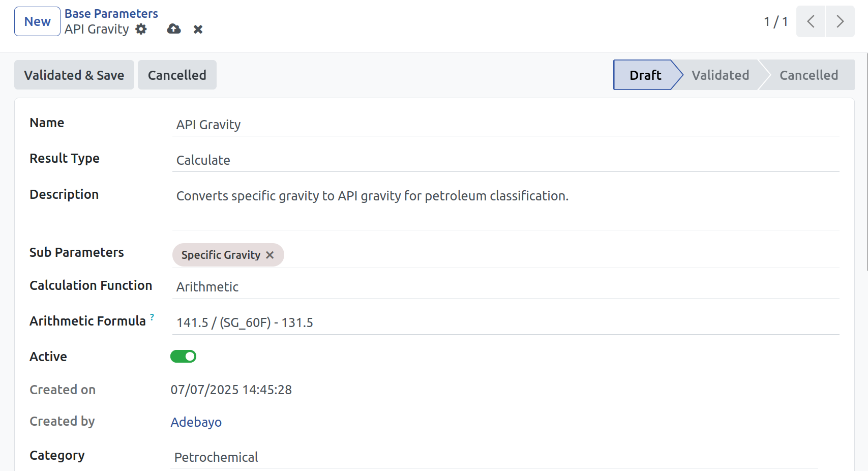Image resolution: width=868 pixels, height=471 pixels.
Task: Toggle the Active switch off
Action: point(183,357)
